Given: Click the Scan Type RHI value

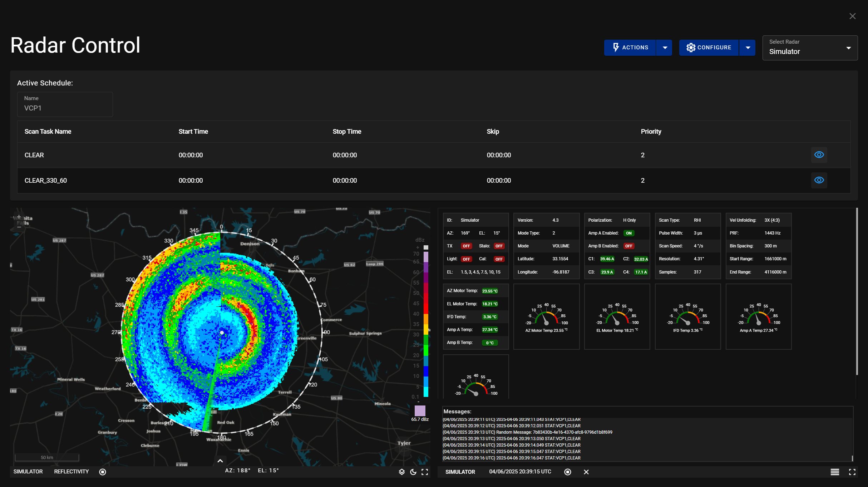Looking at the screenshot, I should (x=697, y=220).
